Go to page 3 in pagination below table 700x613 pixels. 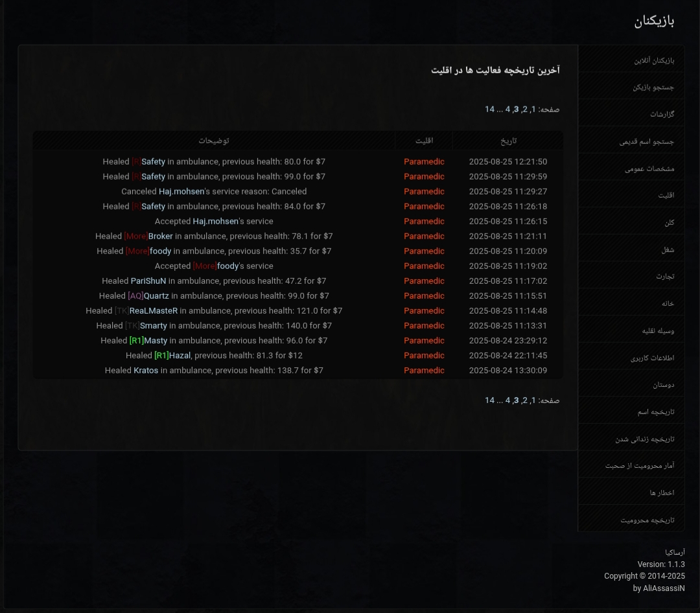click(516, 400)
